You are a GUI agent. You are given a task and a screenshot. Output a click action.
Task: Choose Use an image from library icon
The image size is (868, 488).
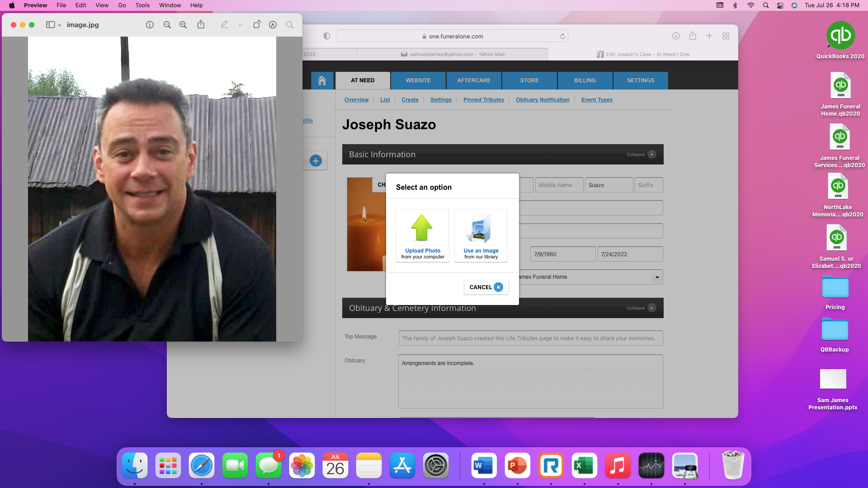(x=480, y=229)
